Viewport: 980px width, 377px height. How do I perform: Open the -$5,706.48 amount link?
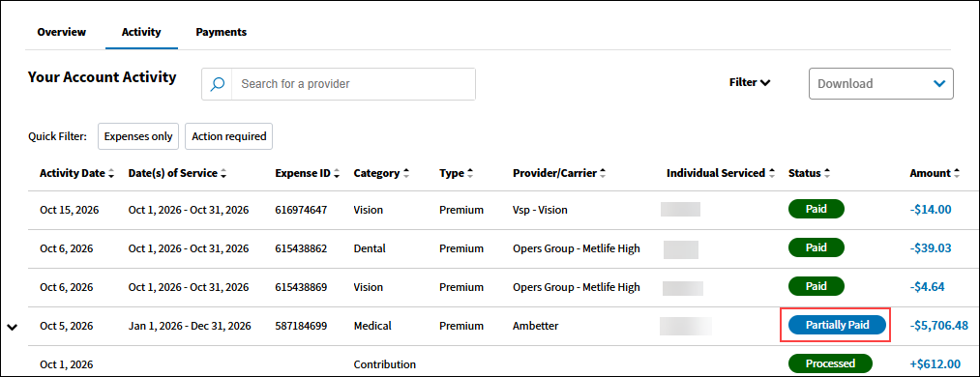pyautogui.click(x=938, y=325)
